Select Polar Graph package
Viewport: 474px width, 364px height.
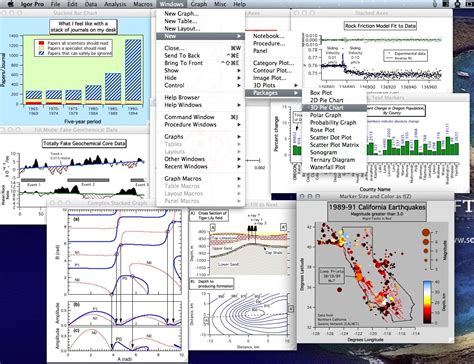point(334,115)
